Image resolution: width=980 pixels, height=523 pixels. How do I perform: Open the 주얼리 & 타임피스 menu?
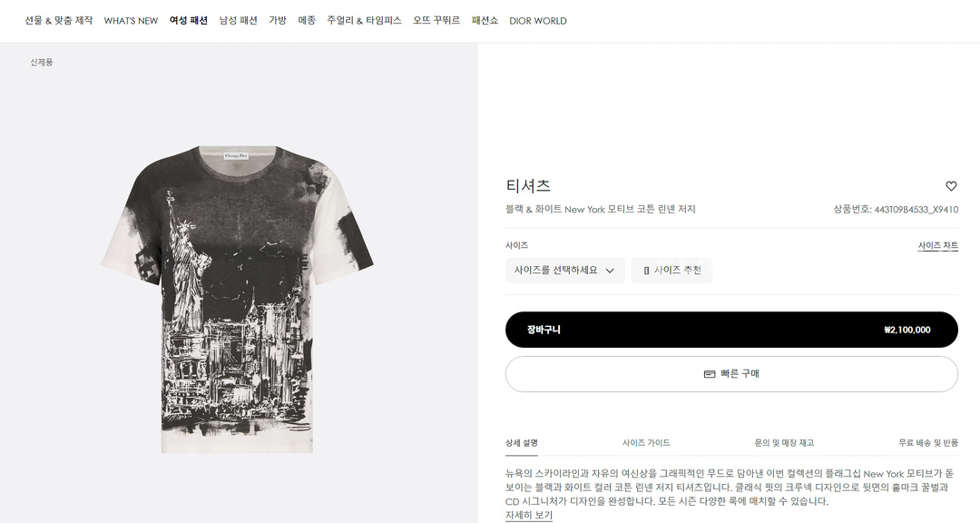pos(364,21)
